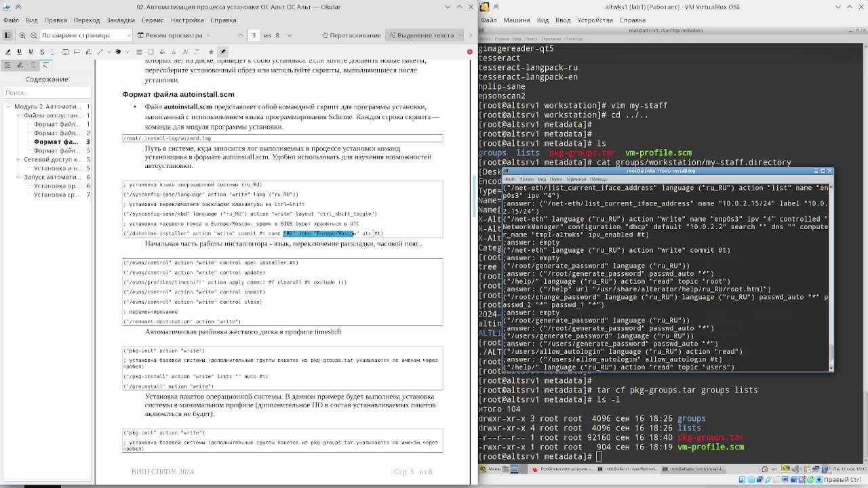Select 'Установка и н...' contents entry
The image size is (868, 488).
[x=57, y=168]
